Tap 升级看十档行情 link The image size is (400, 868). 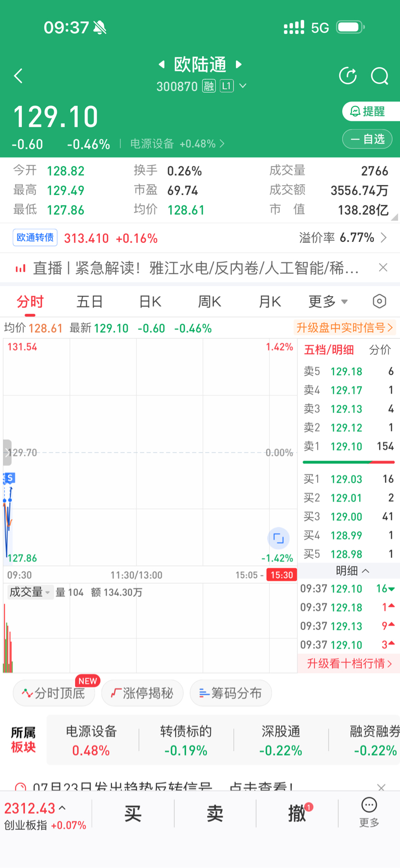click(349, 664)
